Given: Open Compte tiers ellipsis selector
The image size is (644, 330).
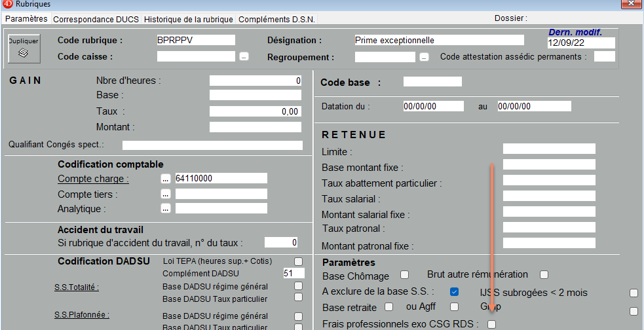Looking at the screenshot, I should pos(166,194).
